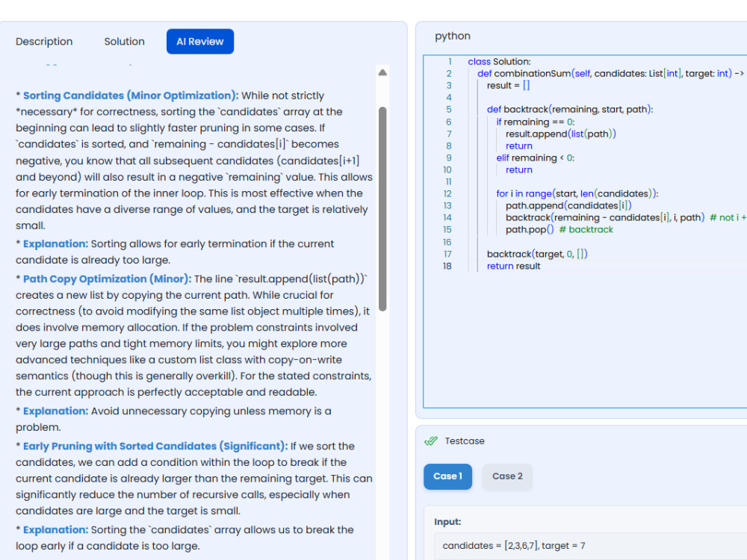The height and width of the screenshot is (560, 747).
Task: Click the Explanation label about avoiding unnecessary copying
Action: pos(56,411)
